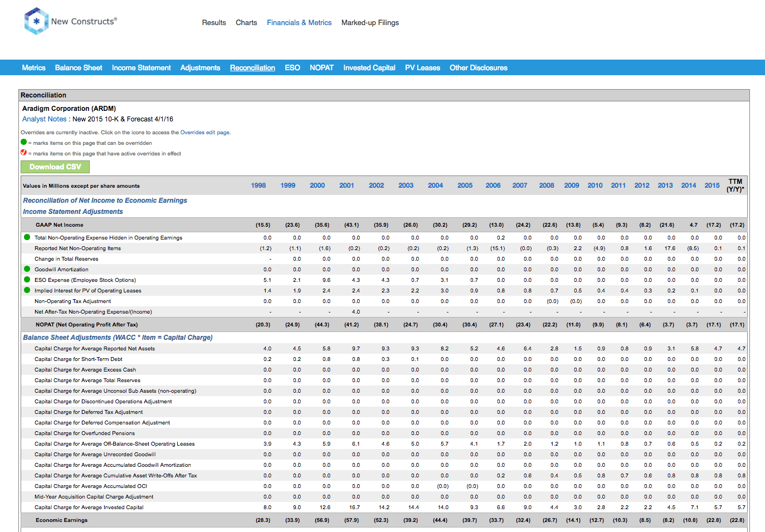Screen dimensions: 765x532
Task: Click the 2005 year column header
Action: tap(465, 186)
